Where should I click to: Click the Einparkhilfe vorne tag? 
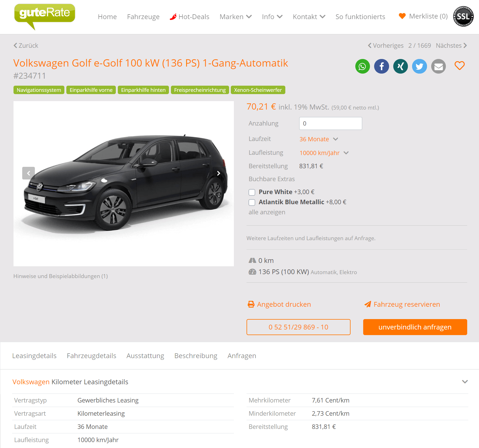(x=91, y=90)
